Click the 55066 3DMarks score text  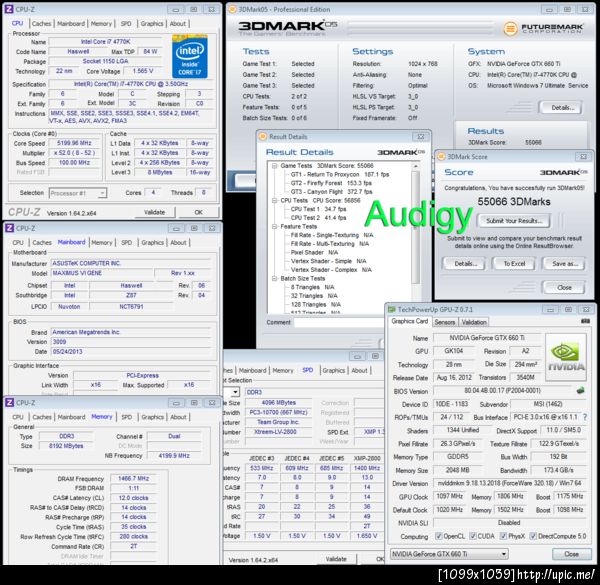pos(514,202)
